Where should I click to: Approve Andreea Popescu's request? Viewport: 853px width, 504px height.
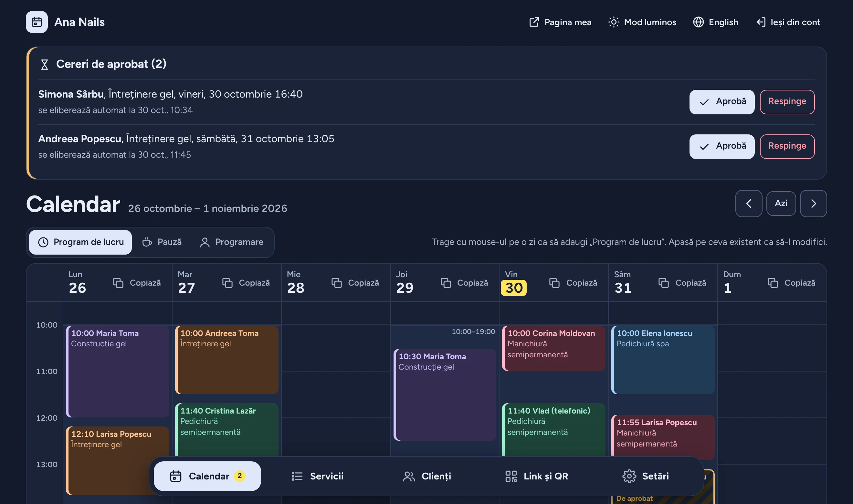coord(722,146)
